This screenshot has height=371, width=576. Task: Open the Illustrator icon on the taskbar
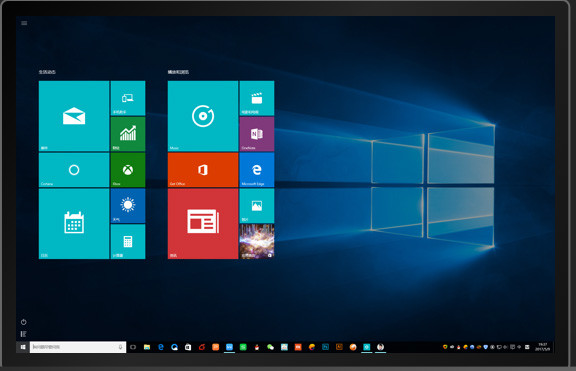pyautogui.click(x=339, y=347)
